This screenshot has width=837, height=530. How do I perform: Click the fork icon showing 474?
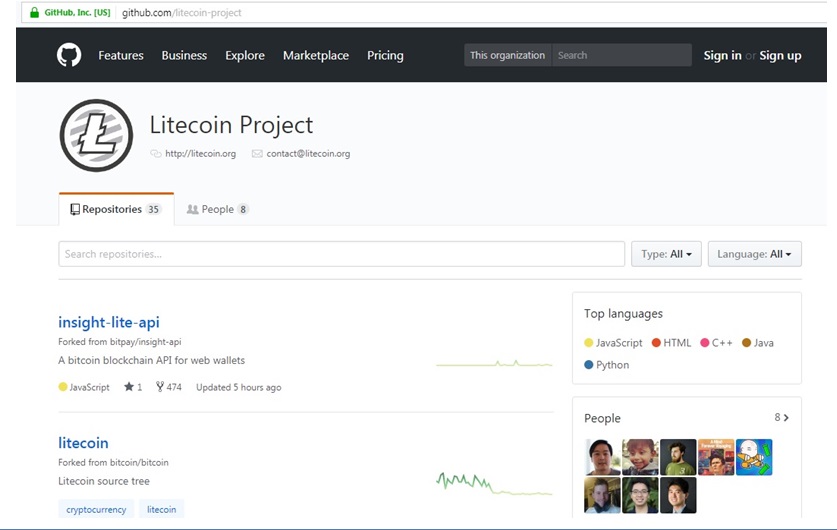click(x=160, y=387)
